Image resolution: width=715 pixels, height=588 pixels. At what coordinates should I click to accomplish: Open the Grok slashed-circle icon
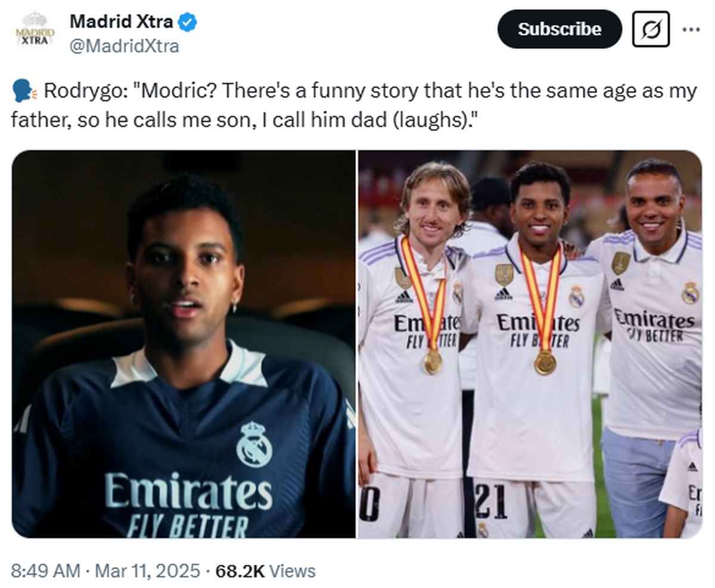(651, 29)
